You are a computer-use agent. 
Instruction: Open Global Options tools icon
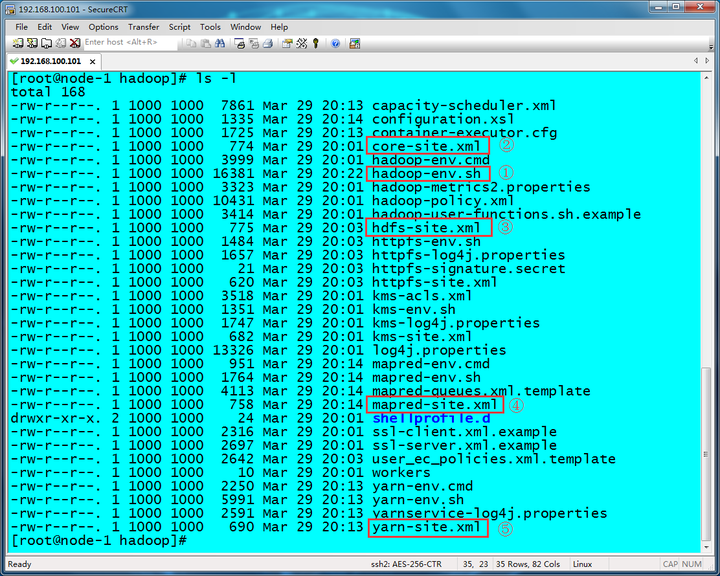click(302, 43)
